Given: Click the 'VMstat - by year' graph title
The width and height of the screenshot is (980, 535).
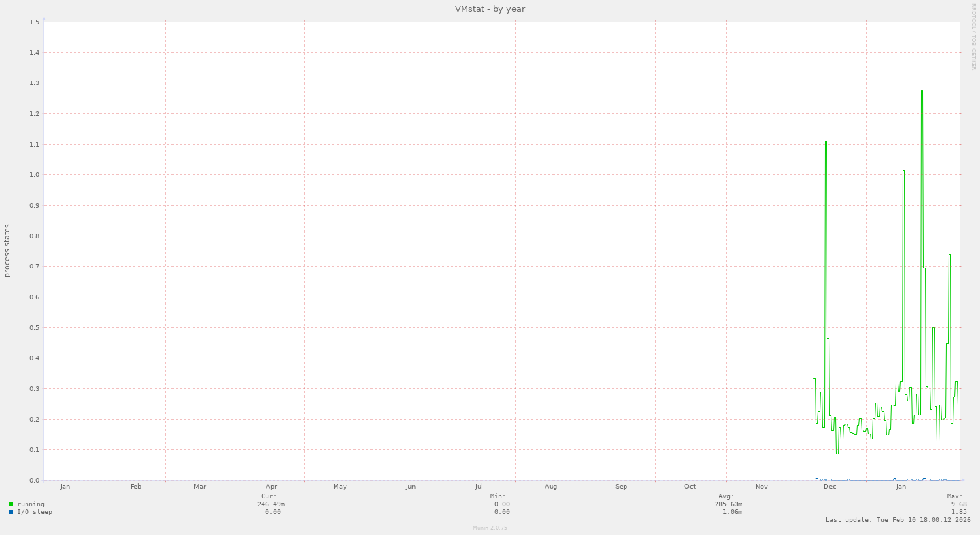Looking at the screenshot, I should [x=490, y=9].
